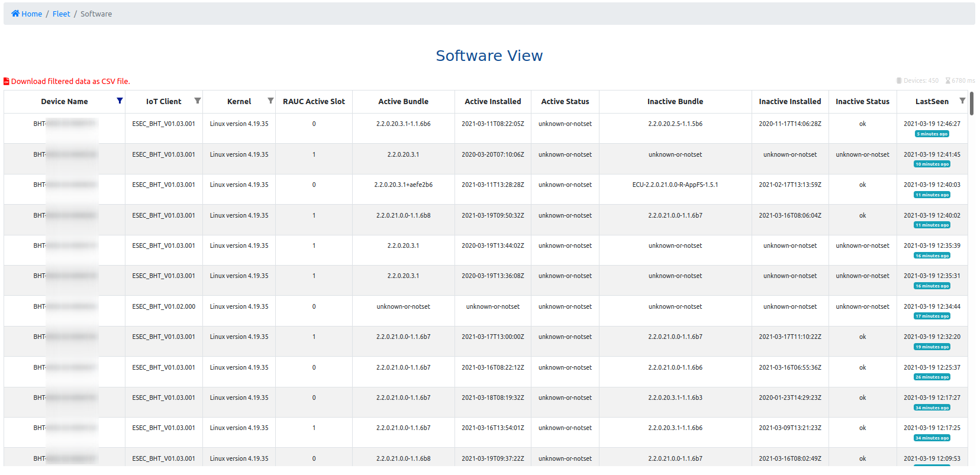The width and height of the screenshot is (980, 475).
Task: Sort by RAUC Active Slot header
Action: 314,102
